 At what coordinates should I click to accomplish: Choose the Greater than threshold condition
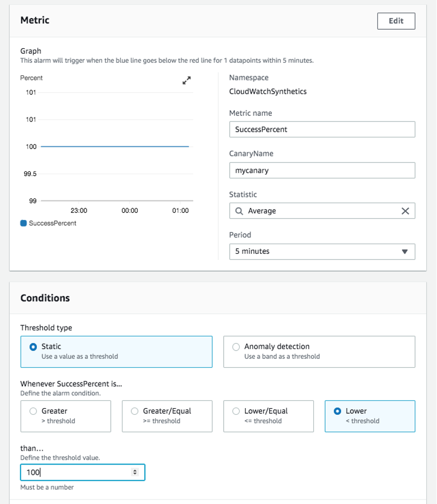34,411
